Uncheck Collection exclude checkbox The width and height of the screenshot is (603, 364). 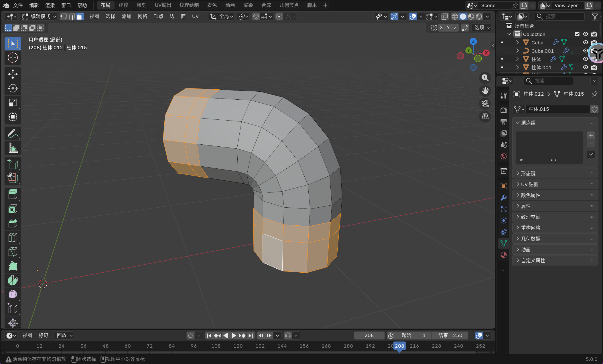click(577, 34)
